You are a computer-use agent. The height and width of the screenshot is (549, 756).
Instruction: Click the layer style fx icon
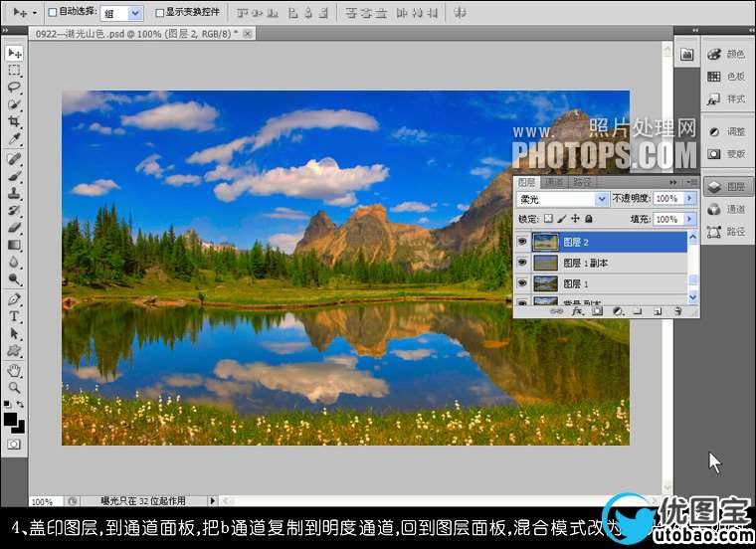(x=579, y=311)
